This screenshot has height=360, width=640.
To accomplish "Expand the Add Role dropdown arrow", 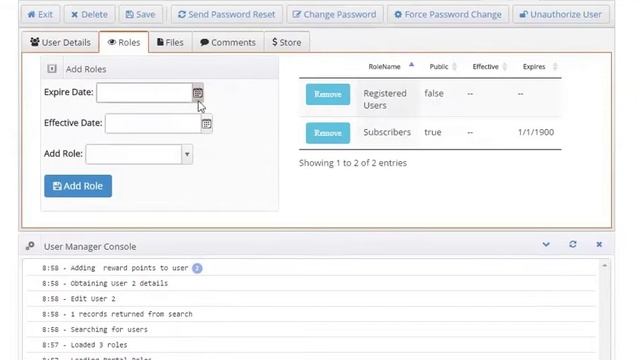I will [187, 154].
